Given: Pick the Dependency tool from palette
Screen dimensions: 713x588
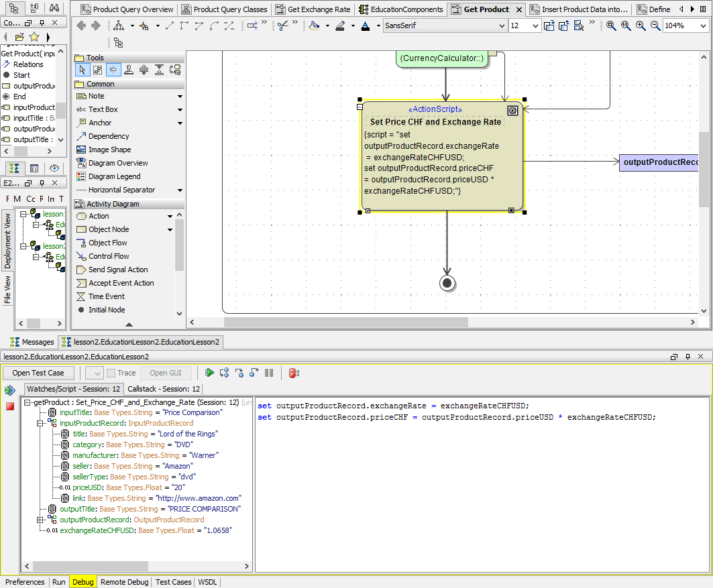Looking at the screenshot, I should pyautogui.click(x=108, y=136).
